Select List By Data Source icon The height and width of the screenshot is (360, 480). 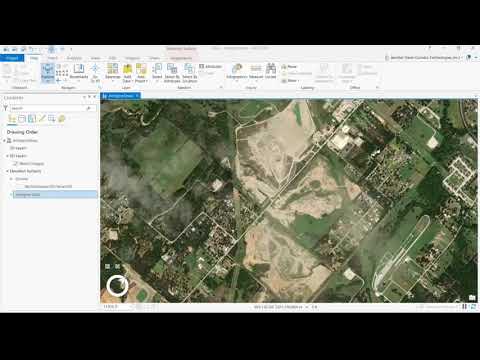click(x=22, y=118)
